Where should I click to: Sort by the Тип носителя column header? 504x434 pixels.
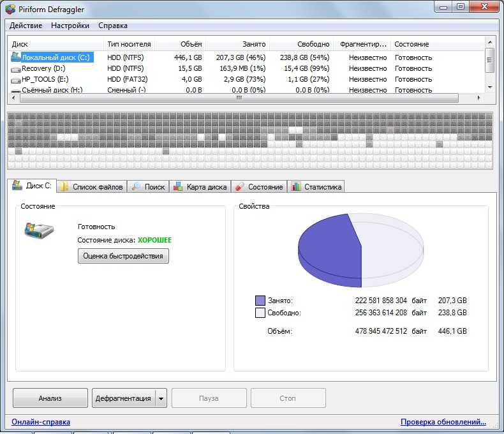(129, 44)
